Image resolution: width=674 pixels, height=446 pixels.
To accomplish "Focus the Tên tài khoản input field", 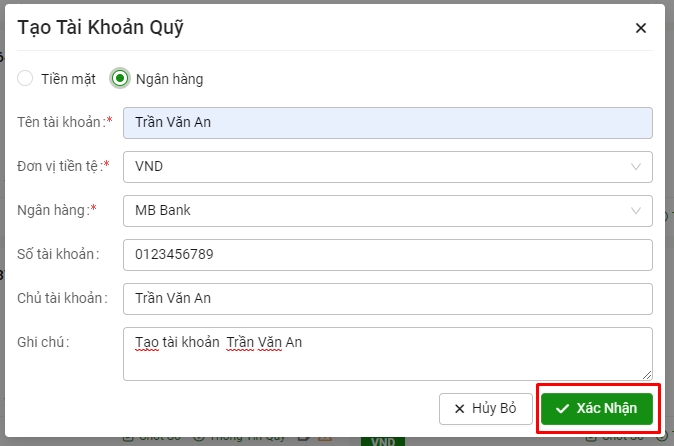I will pos(387,122).
